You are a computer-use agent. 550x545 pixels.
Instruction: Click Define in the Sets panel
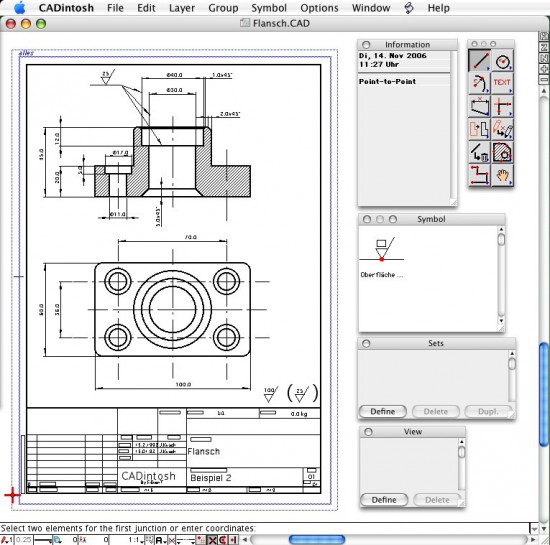383,411
